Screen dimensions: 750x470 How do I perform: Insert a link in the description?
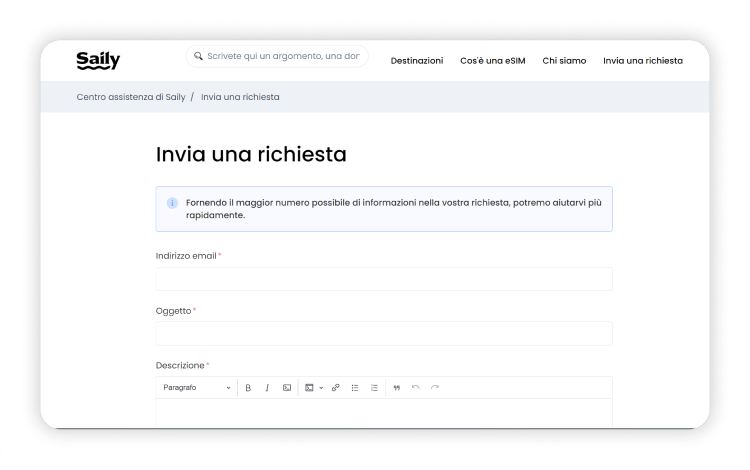[x=336, y=387]
